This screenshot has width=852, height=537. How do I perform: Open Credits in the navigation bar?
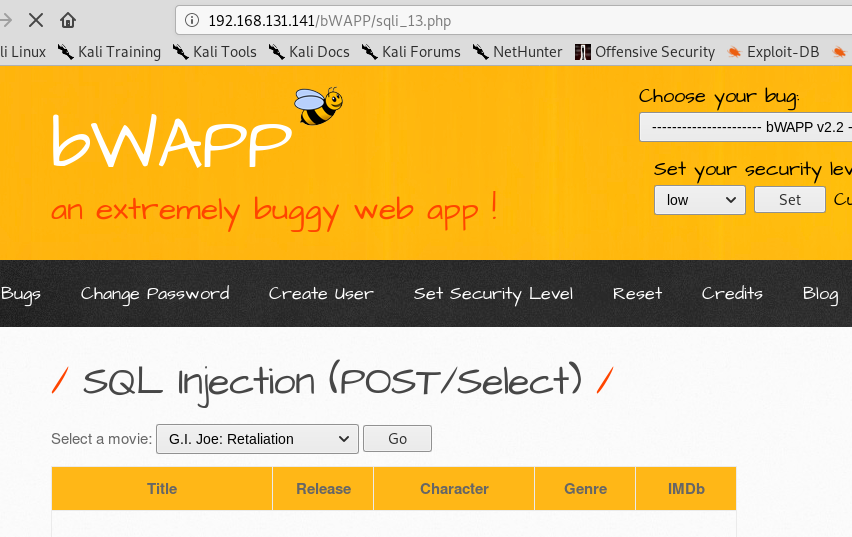[x=732, y=294]
